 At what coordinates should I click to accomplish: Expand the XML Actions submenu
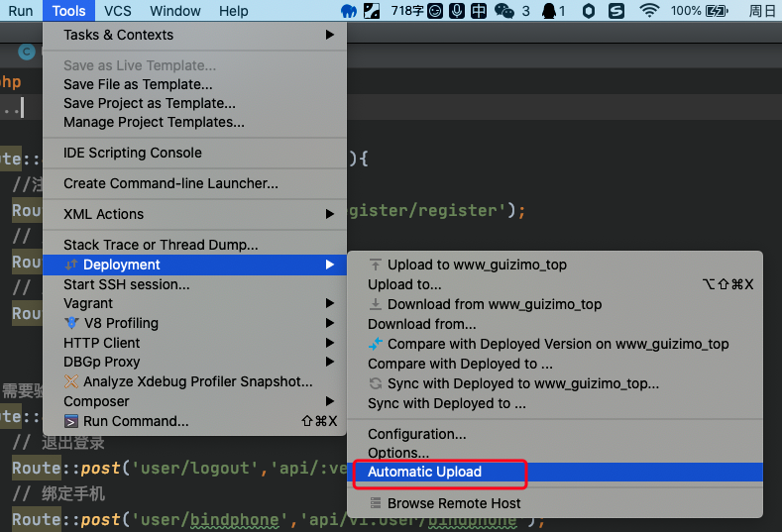[x=195, y=214]
